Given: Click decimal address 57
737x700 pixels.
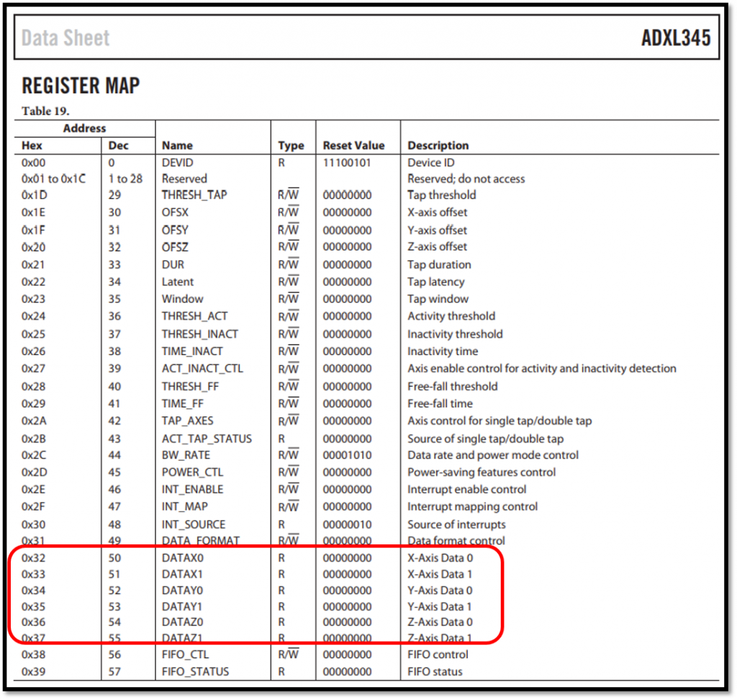Looking at the screenshot, I should 114,672.
